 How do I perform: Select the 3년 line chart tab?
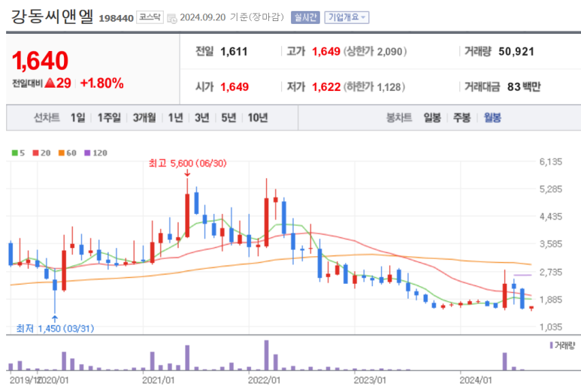click(202, 118)
